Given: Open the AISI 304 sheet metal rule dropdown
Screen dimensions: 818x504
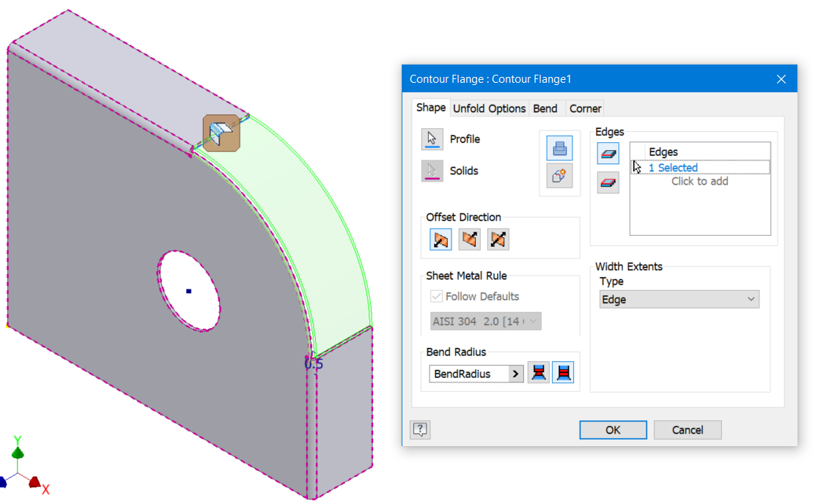Looking at the screenshot, I should coord(486,321).
